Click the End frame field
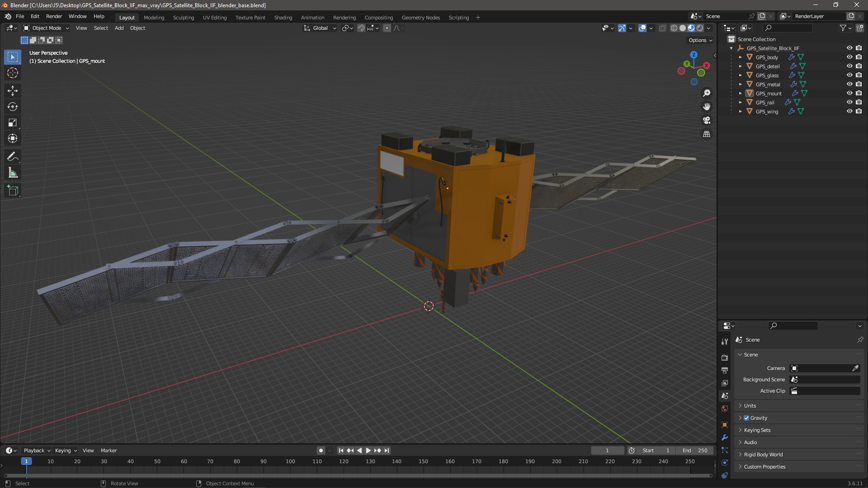Viewport: 868px width, 488px height. (x=695, y=450)
